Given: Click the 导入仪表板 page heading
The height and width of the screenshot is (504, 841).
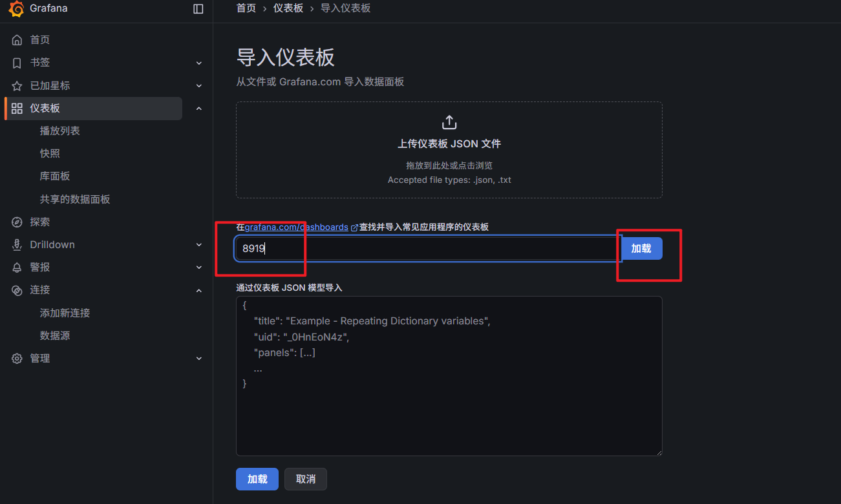Looking at the screenshot, I should point(286,57).
